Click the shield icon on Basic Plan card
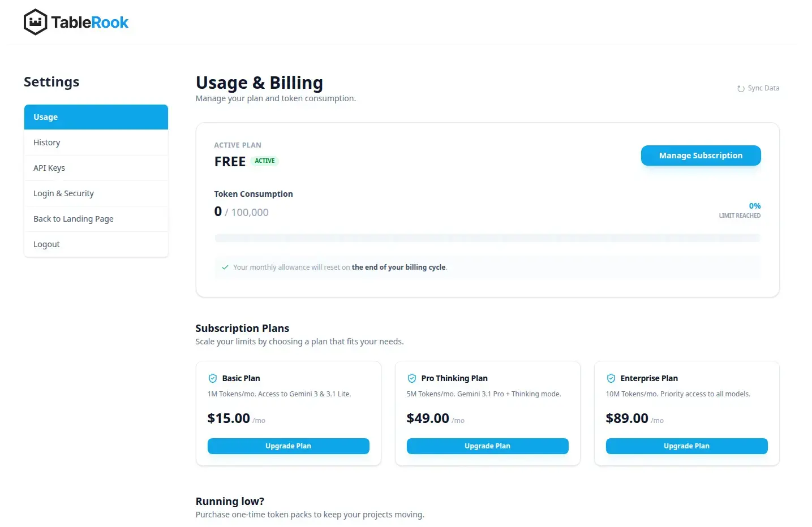Screen dimensions: 812x527 tap(213, 378)
